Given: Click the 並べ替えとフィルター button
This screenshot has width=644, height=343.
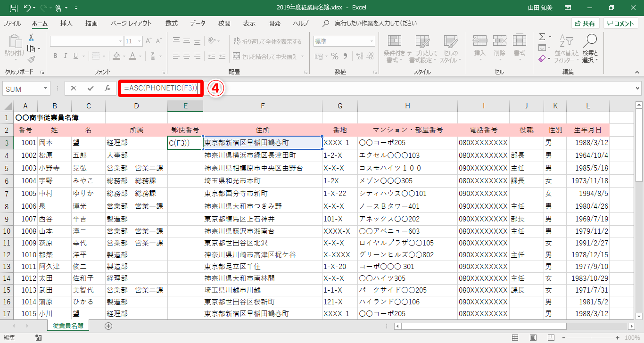Looking at the screenshot, I should [x=567, y=49].
